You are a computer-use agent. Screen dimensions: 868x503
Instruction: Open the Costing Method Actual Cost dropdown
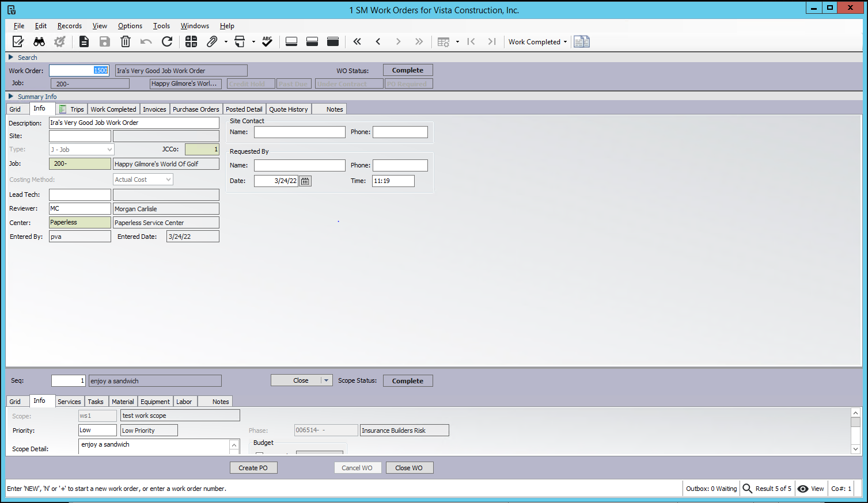(x=168, y=180)
